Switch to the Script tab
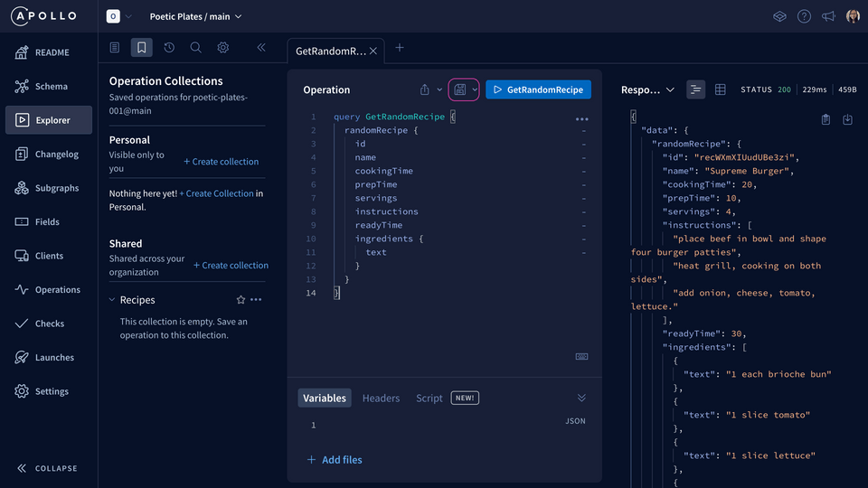This screenshot has width=868, height=488. pos(429,398)
